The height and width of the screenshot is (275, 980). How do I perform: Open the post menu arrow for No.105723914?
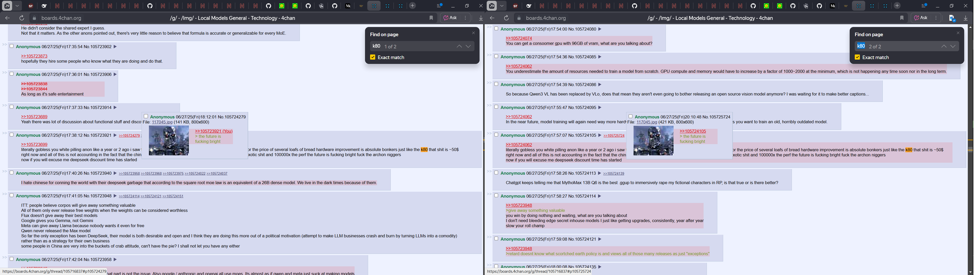[115, 108]
